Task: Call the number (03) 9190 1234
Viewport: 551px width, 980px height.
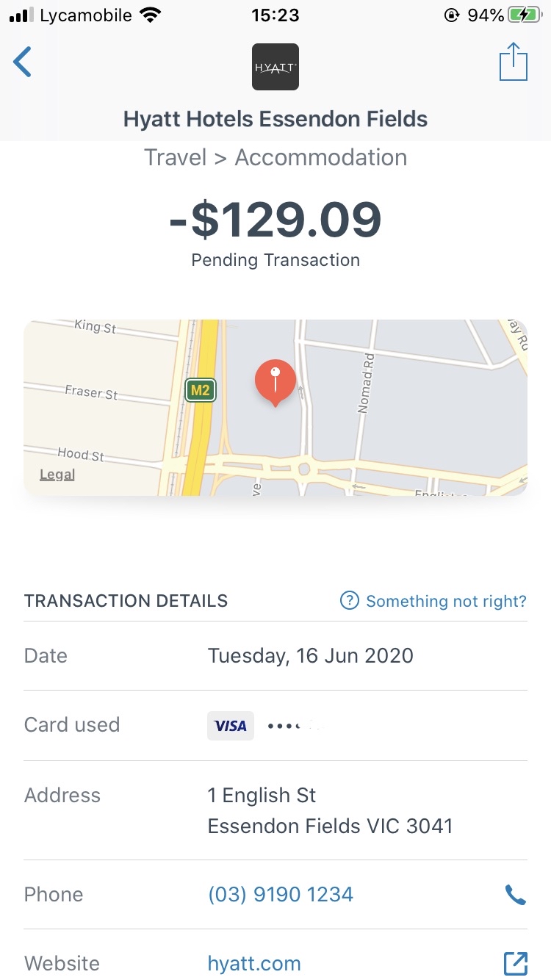Action: (x=281, y=895)
